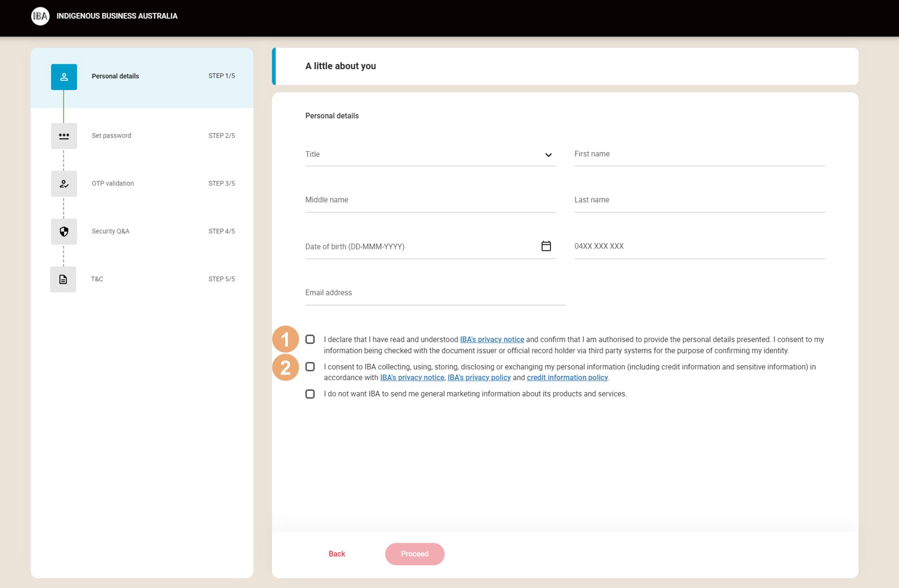
Task: Click orange annotation marker number 1
Action: (x=285, y=339)
